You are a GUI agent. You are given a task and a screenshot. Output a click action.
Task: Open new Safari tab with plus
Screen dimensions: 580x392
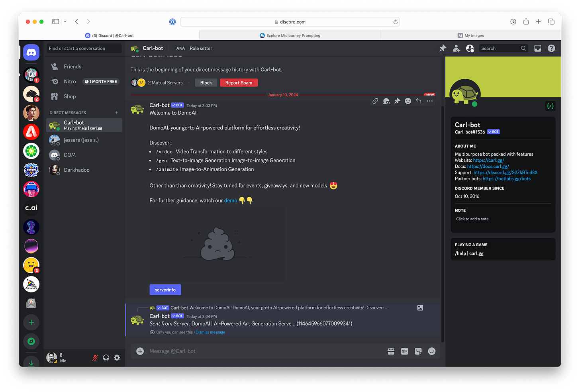(538, 22)
